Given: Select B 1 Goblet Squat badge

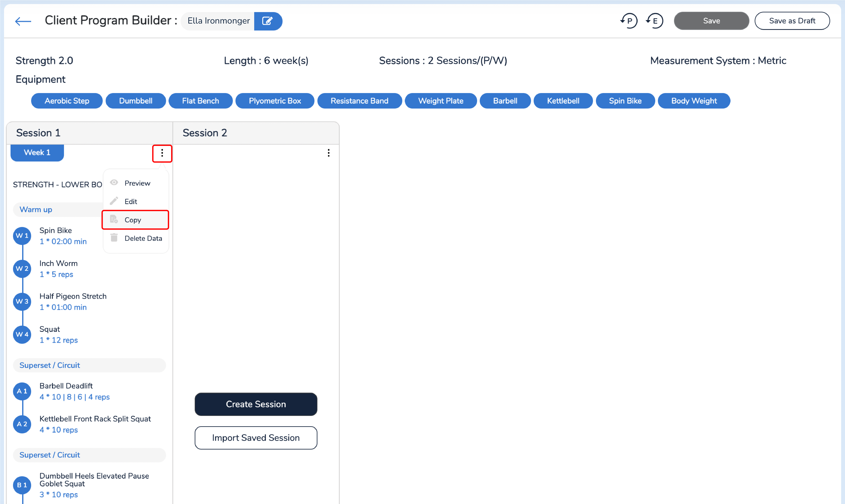Looking at the screenshot, I should [x=22, y=485].
